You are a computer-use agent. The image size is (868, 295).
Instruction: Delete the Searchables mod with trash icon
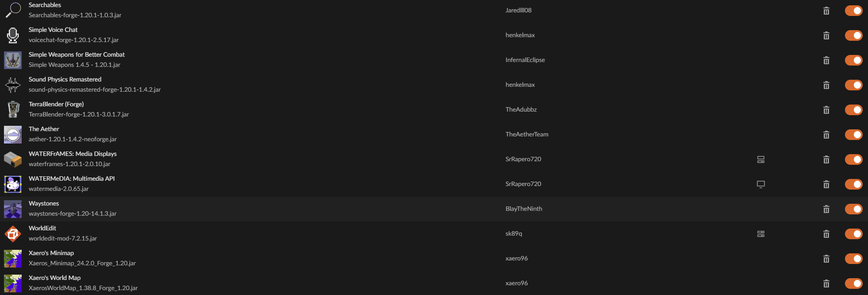pos(826,11)
